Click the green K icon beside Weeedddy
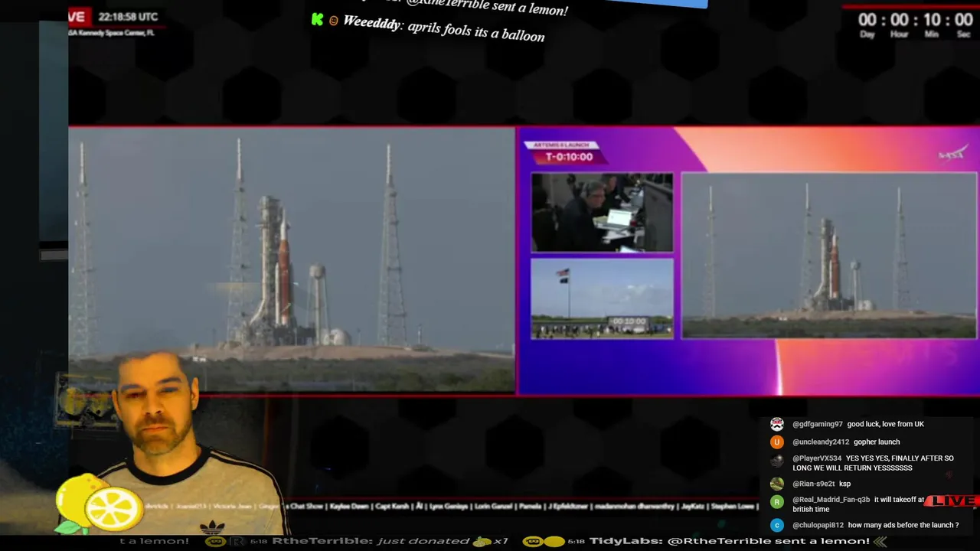 [x=317, y=19]
